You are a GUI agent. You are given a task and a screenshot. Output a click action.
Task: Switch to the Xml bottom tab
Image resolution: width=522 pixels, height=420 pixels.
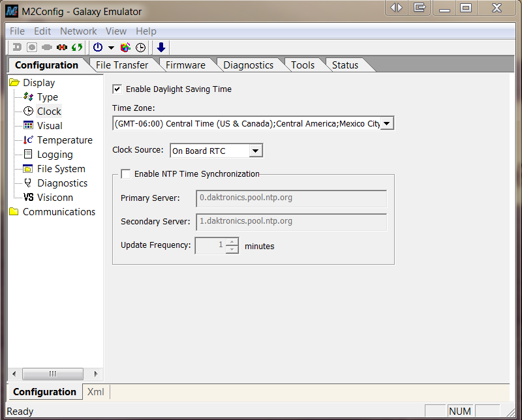[96, 392]
